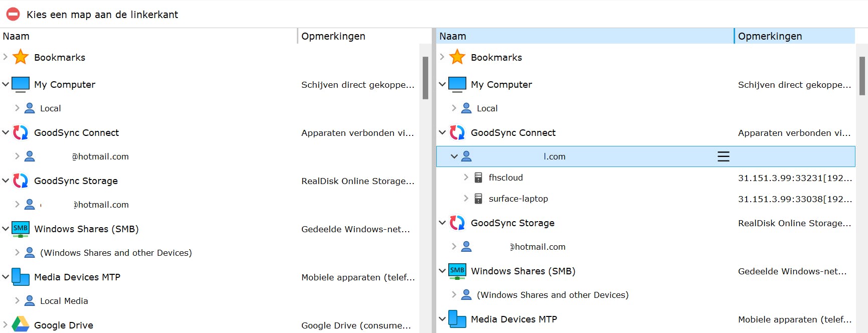Screen dimensions: 868x333
Task: Click the red stop icon beside the folder prompt
Action: pos(13,14)
